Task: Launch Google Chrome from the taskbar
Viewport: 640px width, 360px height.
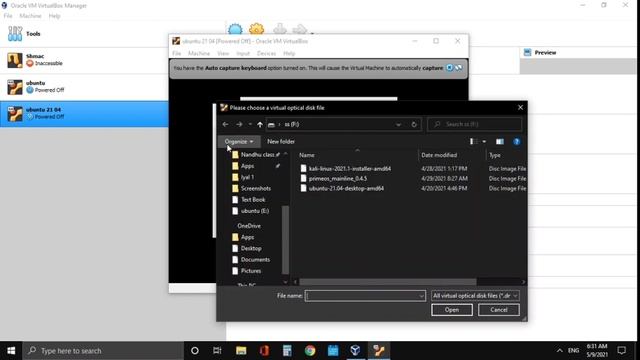Action: coord(310,351)
